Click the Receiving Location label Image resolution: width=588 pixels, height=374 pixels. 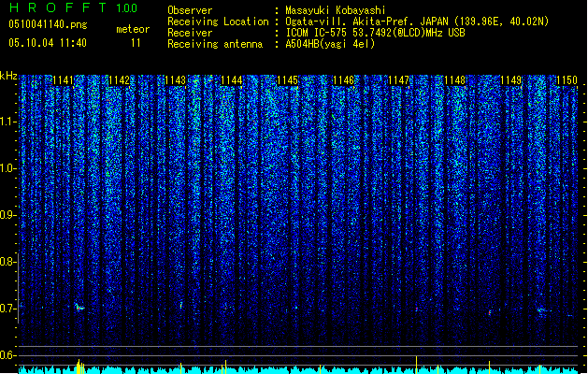(218, 22)
